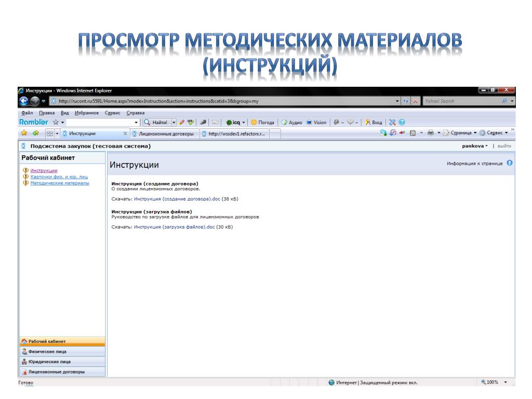Click the search magnifier icon in Yahoo box
532x399 pixels.
pos(504,101)
